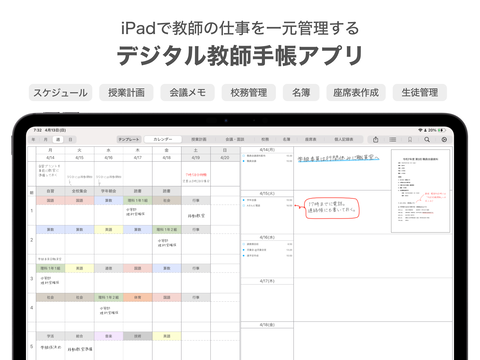Switch to the 授業計画 tab
This screenshot has height=360, width=480.
(199, 139)
